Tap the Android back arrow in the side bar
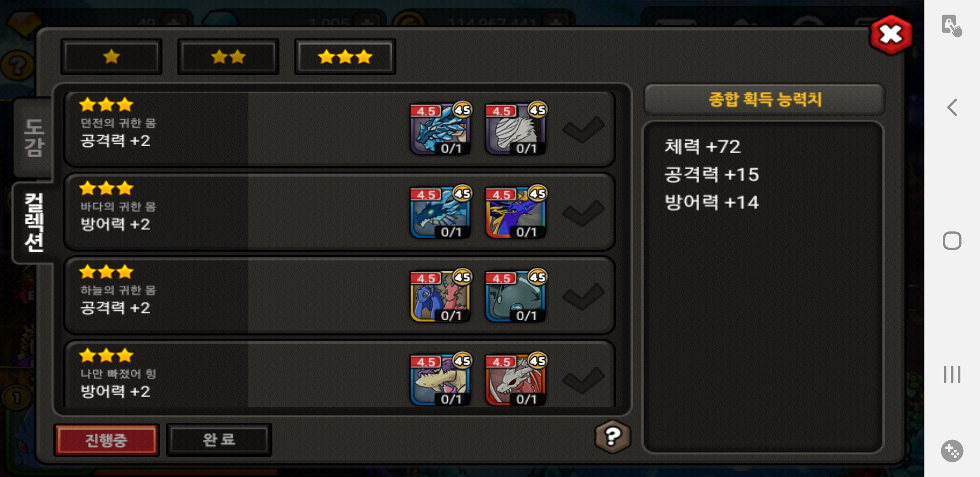Viewport: 980px width, 477px height. 952,107
